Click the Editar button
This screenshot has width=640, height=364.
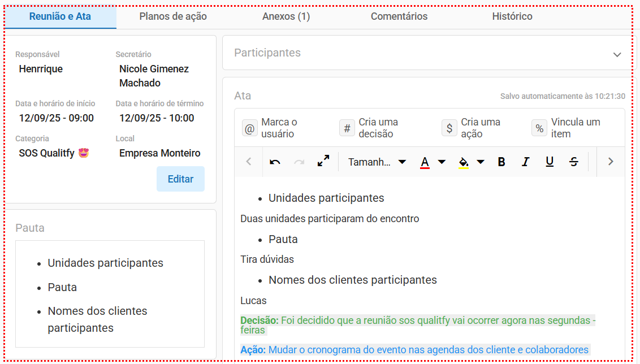(180, 179)
